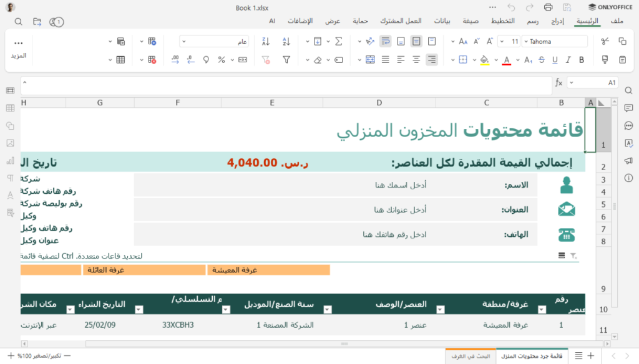Click the Increase decimal icon
This screenshot has width=639, height=364.
pyautogui.click(x=175, y=60)
